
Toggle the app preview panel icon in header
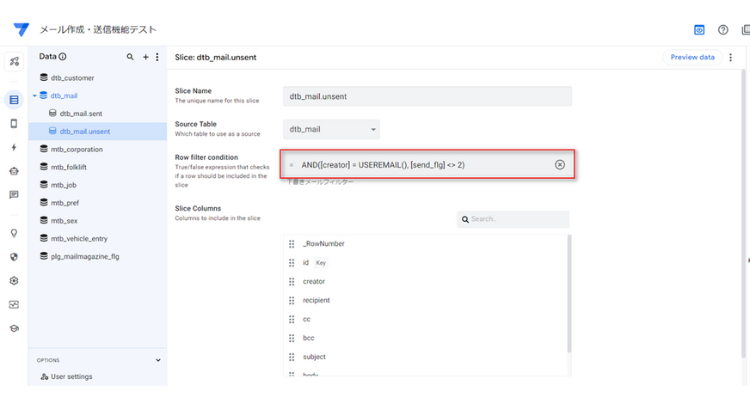pyautogui.click(x=699, y=30)
